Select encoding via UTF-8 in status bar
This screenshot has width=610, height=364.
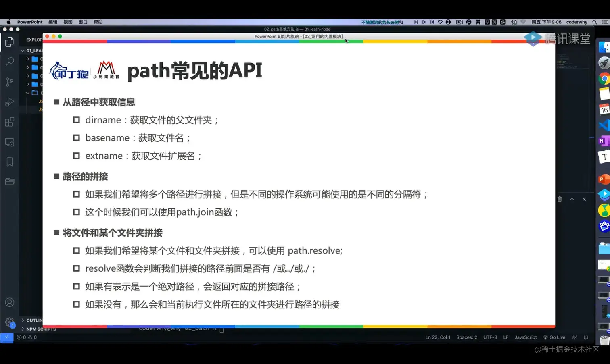[x=490, y=337]
